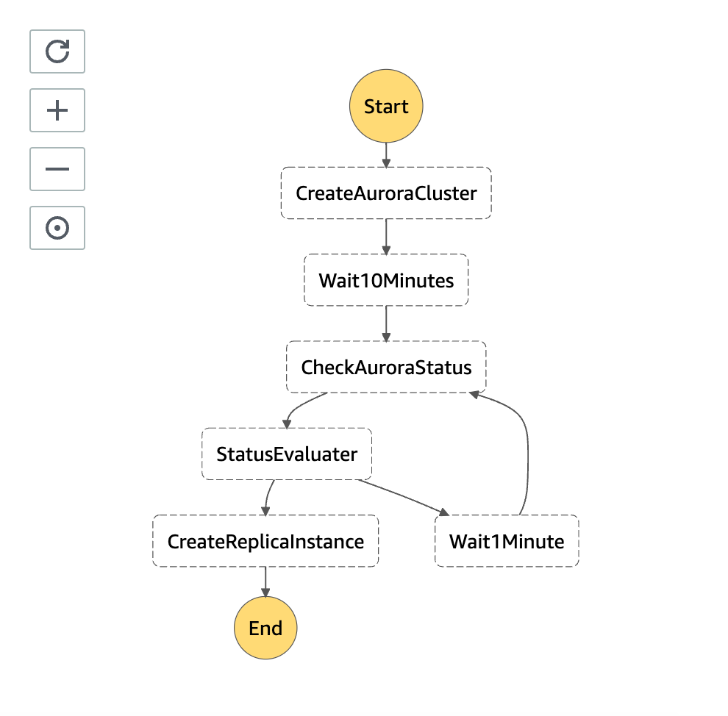Click the arrow from Start to CreateAuroraCluster

coord(386,154)
